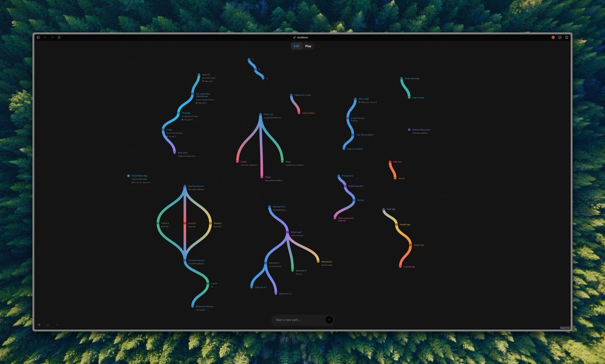Select the 'Finish Paths Map' node circle
605x364 pixels.
[129, 176]
